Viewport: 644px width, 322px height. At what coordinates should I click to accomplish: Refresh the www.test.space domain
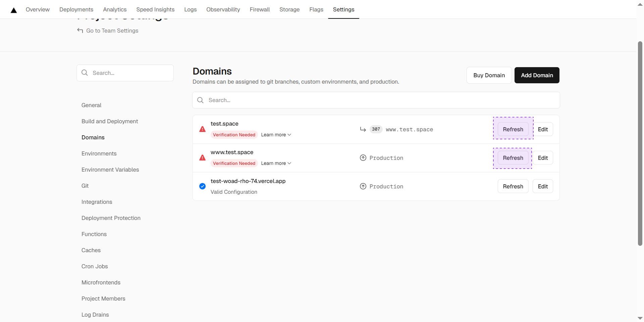coord(513,158)
